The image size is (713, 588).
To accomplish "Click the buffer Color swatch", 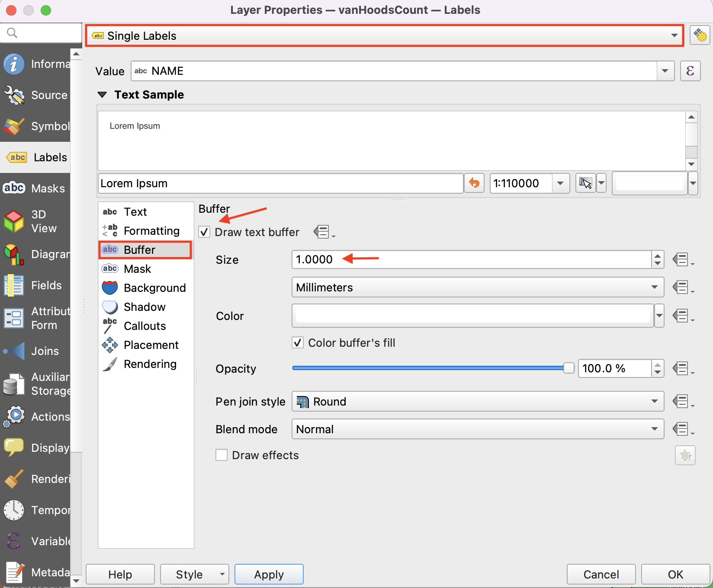I will pyautogui.click(x=472, y=316).
